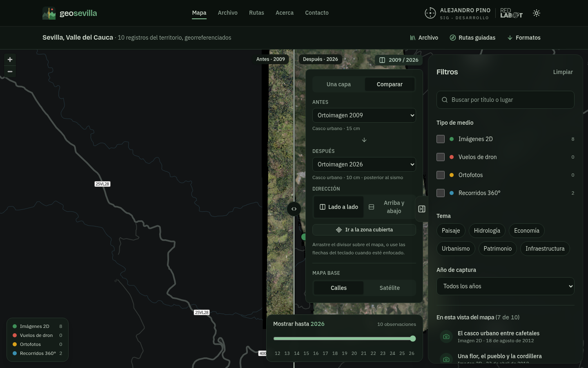The image size is (588, 368).
Task: Check the Ortofotos filter
Action: click(441, 175)
